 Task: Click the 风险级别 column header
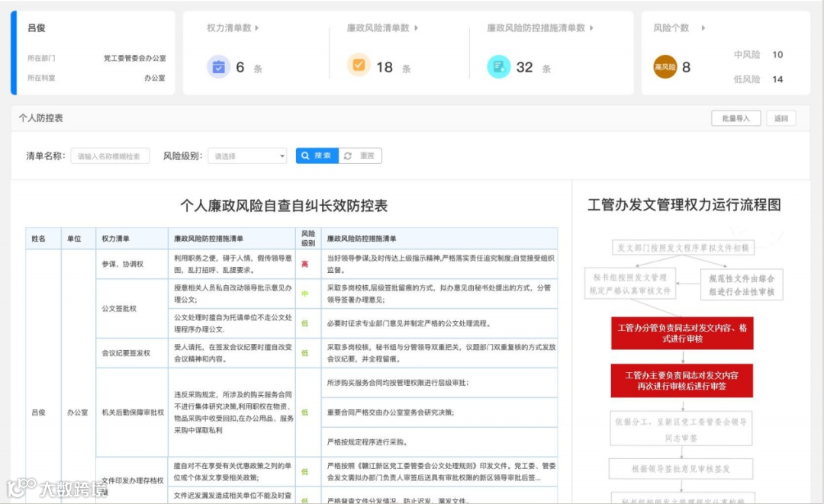point(308,239)
